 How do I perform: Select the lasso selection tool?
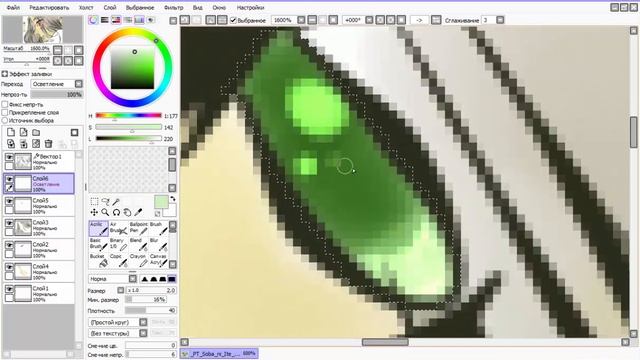tap(105, 202)
